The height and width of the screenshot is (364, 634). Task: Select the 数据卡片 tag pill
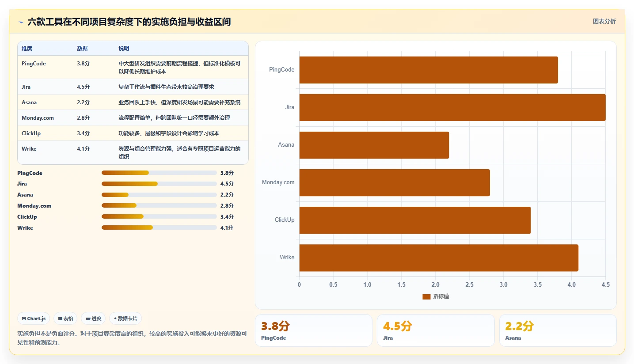[125, 318]
